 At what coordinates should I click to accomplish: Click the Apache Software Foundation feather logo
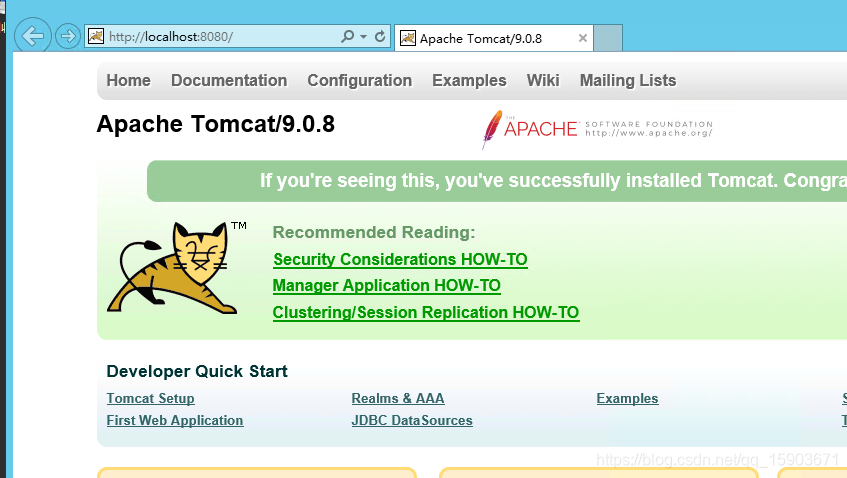tap(597, 129)
